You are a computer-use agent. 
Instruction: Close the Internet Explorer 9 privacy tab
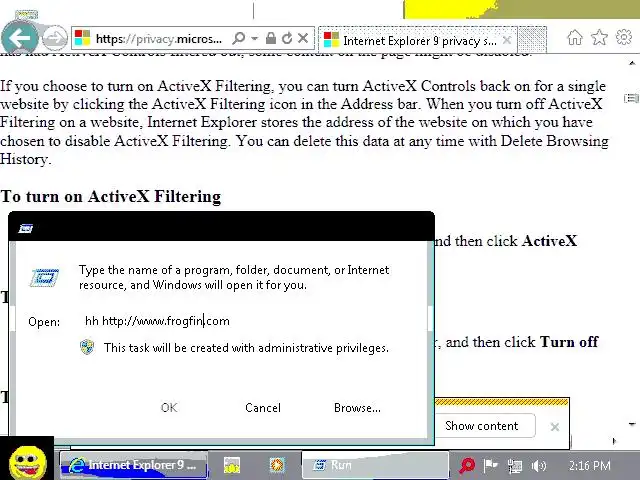coord(507,40)
